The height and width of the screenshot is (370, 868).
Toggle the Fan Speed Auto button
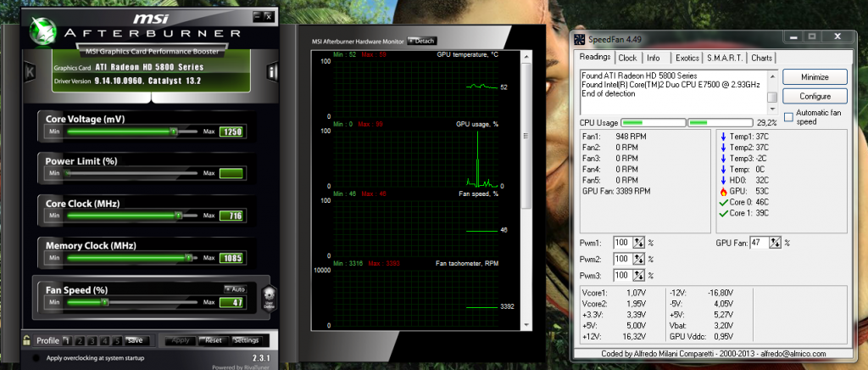pyautogui.click(x=236, y=289)
